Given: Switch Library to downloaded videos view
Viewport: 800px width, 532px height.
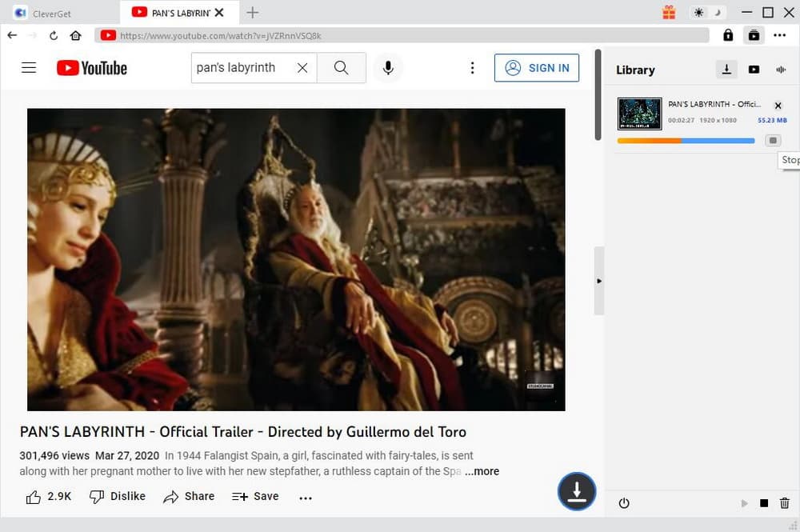Looking at the screenshot, I should pos(754,70).
